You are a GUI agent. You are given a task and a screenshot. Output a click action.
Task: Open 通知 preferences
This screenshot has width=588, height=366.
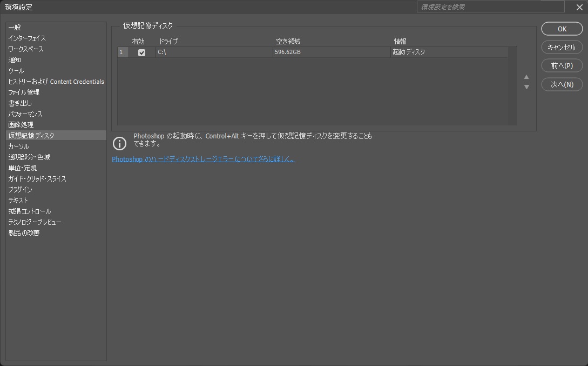pos(56,59)
